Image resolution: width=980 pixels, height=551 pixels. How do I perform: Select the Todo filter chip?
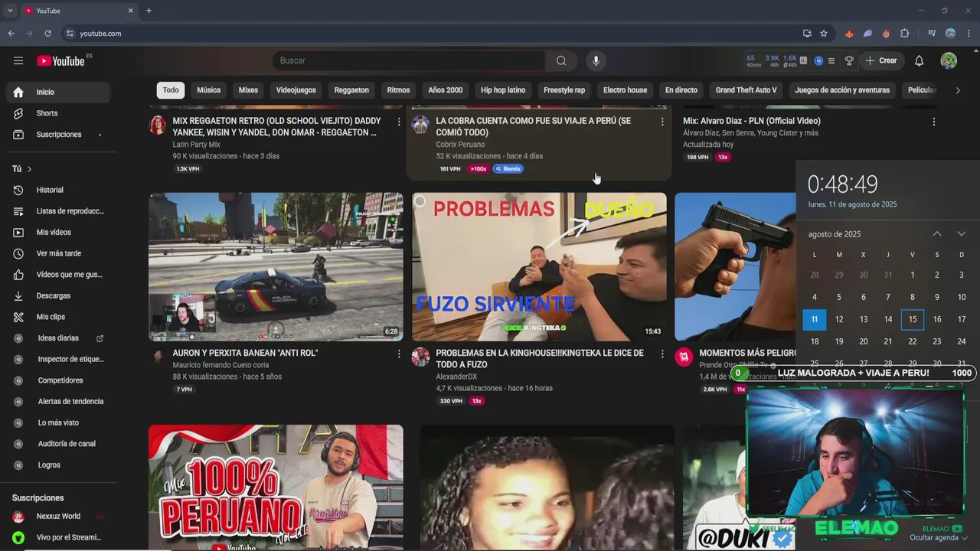[171, 90]
